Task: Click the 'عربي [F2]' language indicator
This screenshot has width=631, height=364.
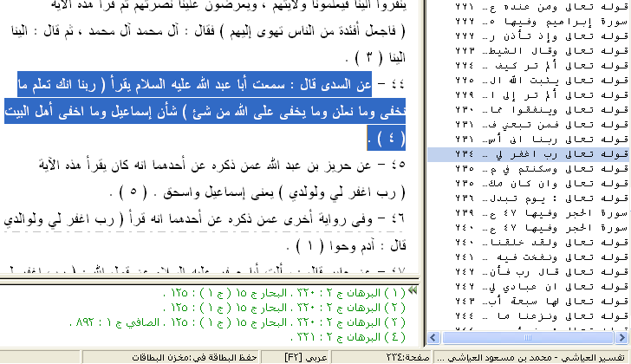Action: pyautogui.click(x=306, y=356)
